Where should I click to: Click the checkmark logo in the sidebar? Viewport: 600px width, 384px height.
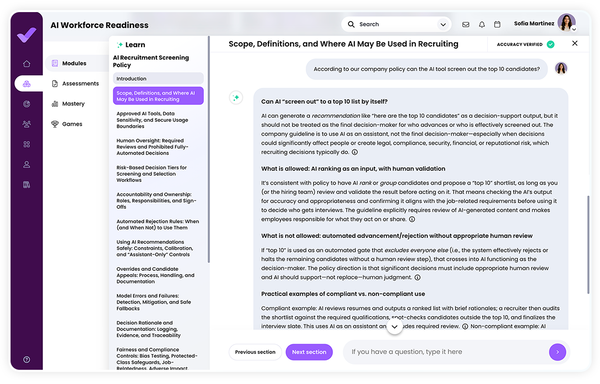point(26,35)
